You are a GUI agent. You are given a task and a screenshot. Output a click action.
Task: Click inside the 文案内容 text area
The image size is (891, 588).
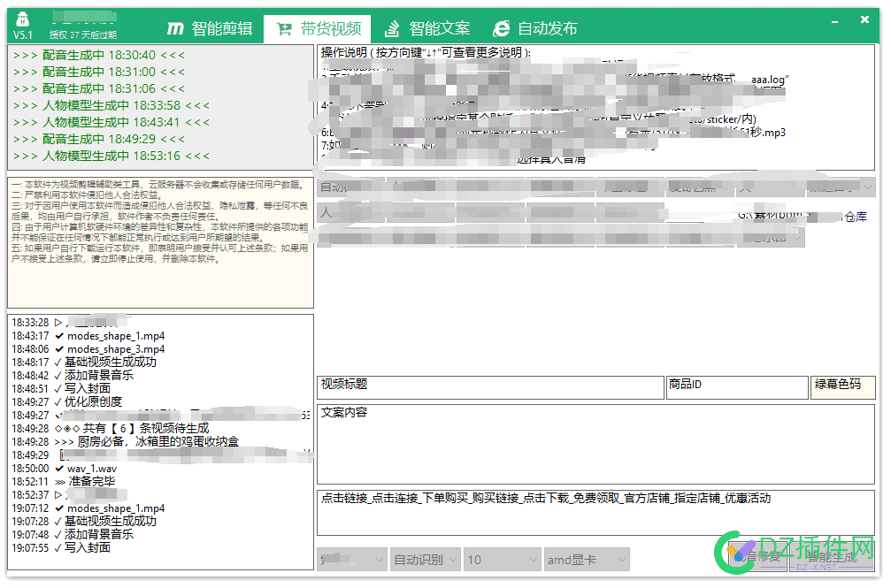tap(595, 444)
